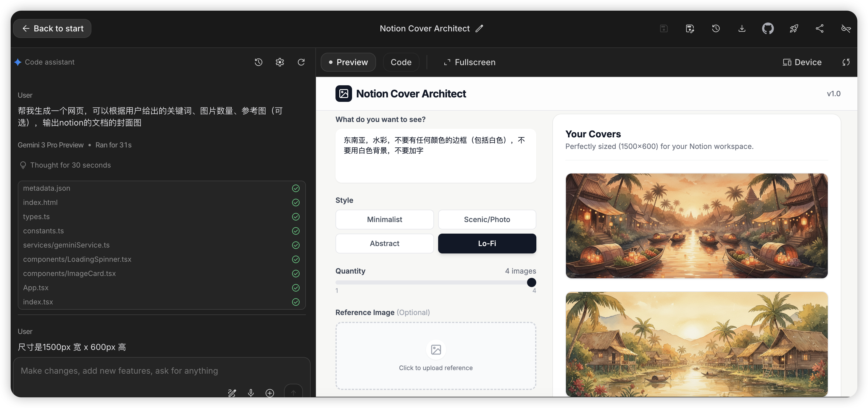Open code assistant settings gear
Screen dimensions: 868x408
(x=280, y=62)
